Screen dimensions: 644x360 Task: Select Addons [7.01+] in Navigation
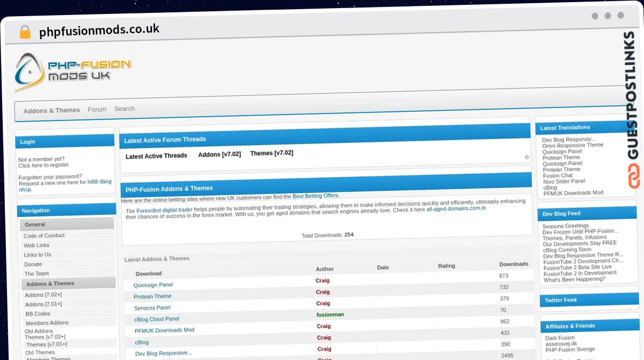(x=43, y=304)
